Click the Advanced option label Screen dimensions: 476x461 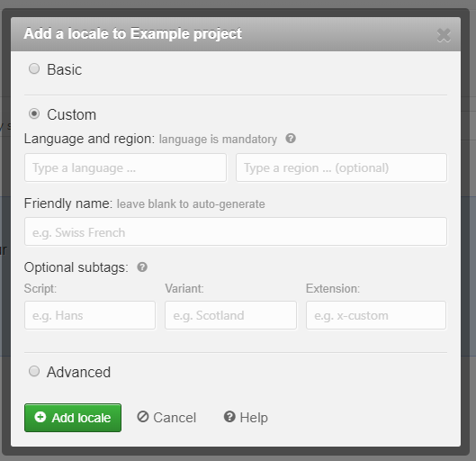click(x=78, y=372)
